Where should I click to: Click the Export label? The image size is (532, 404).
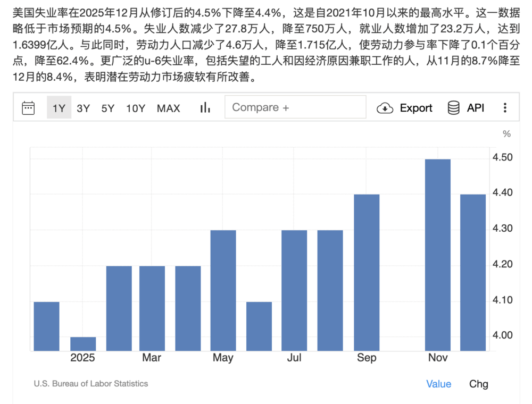tap(416, 108)
